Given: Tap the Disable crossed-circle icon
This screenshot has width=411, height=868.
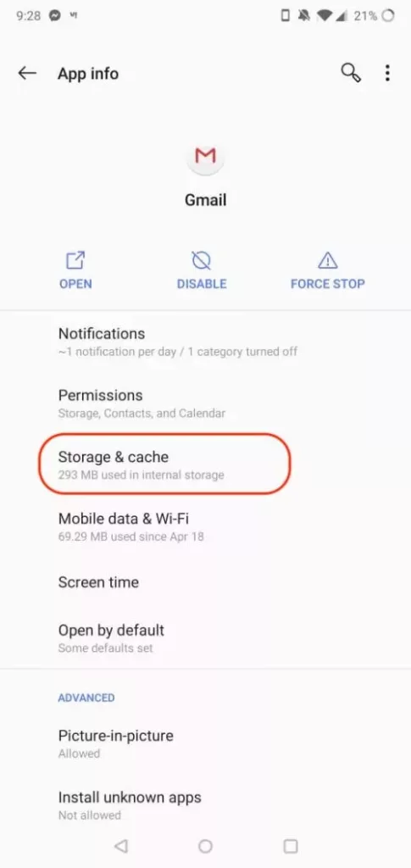Looking at the screenshot, I should 202,260.
